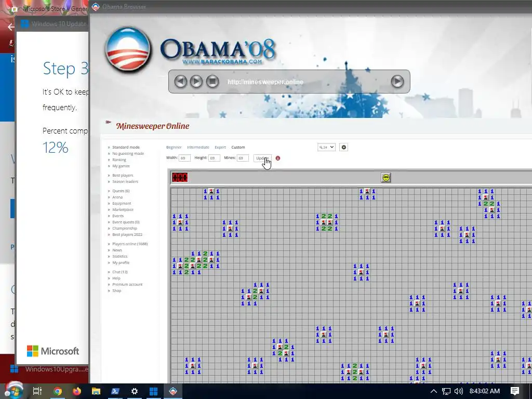Select the Expert difficulty tab
This screenshot has width=532, height=399.
220,147
